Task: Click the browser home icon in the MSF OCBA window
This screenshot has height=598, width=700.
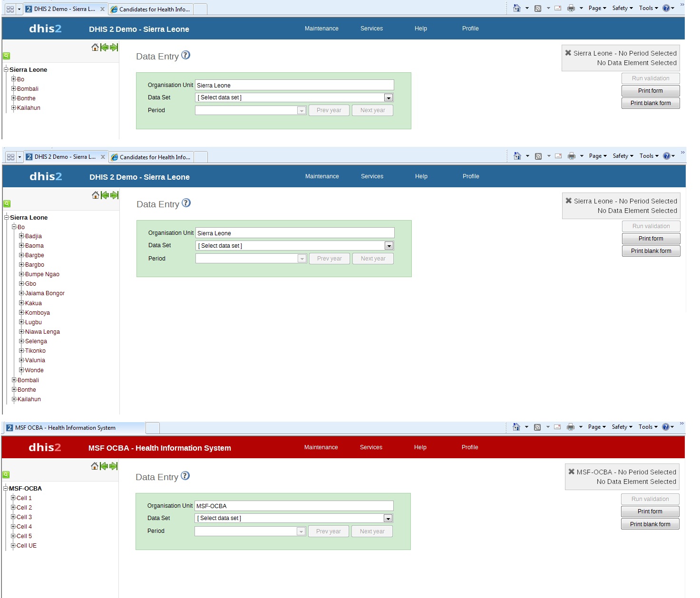Action: click(x=516, y=427)
